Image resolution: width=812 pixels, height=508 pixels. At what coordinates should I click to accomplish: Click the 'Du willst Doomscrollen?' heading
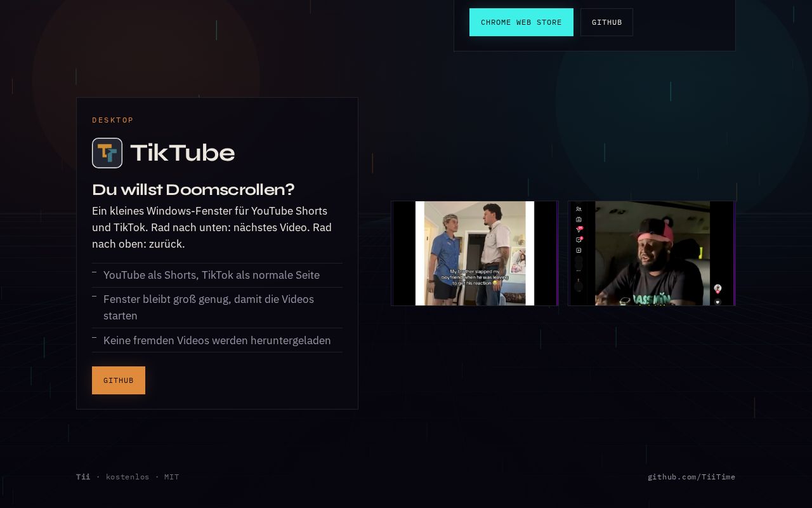coord(193,190)
